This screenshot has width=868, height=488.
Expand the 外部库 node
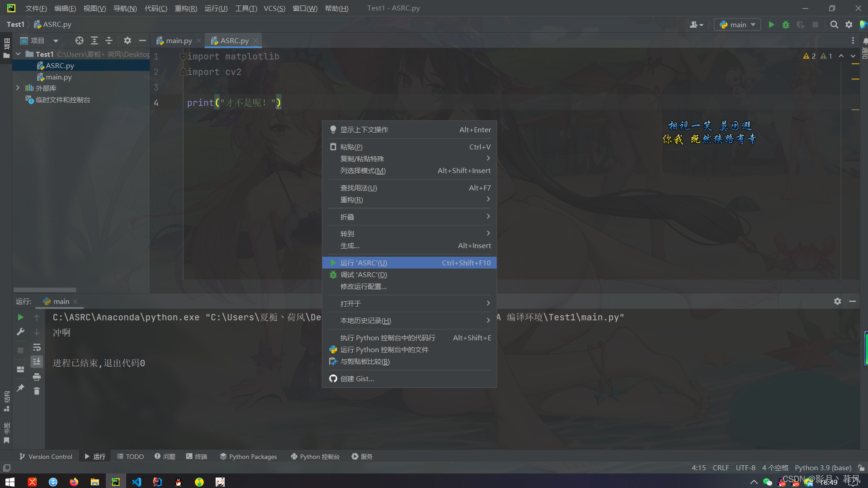pos(18,88)
